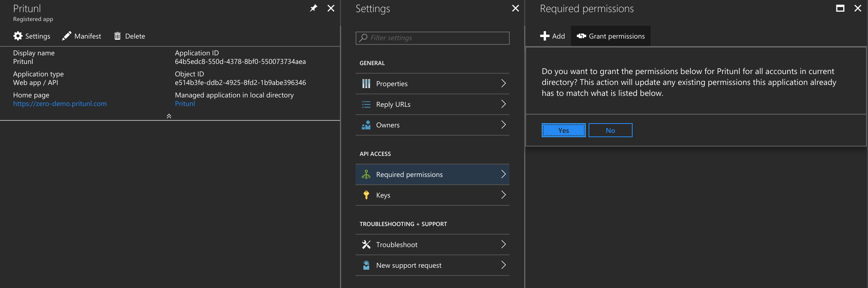Click the Reply URLs list icon
Viewport: 868px width, 288px height.
coord(366,104)
